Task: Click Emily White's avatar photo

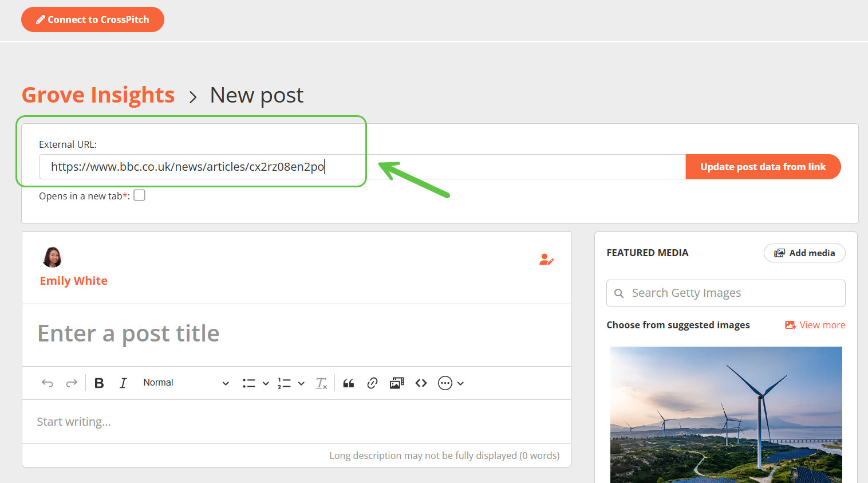Action: pos(52,257)
